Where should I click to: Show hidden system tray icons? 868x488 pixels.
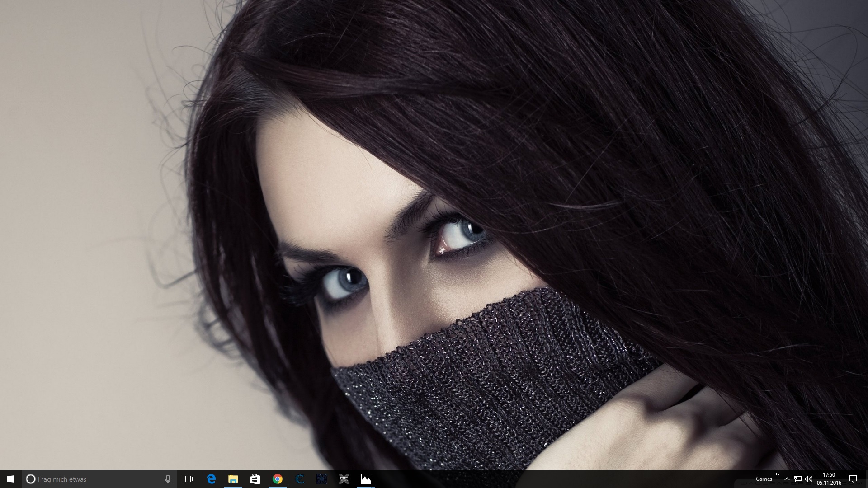pyautogui.click(x=787, y=479)
